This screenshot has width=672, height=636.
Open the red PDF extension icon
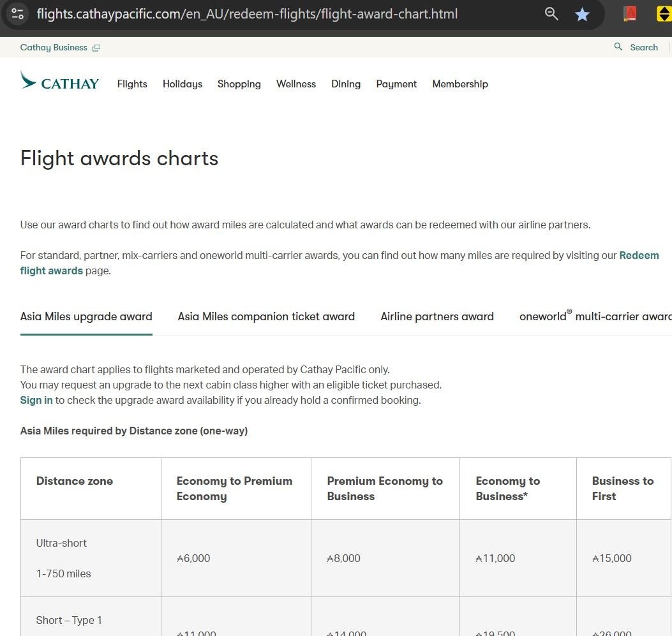(x=630, y=14)
